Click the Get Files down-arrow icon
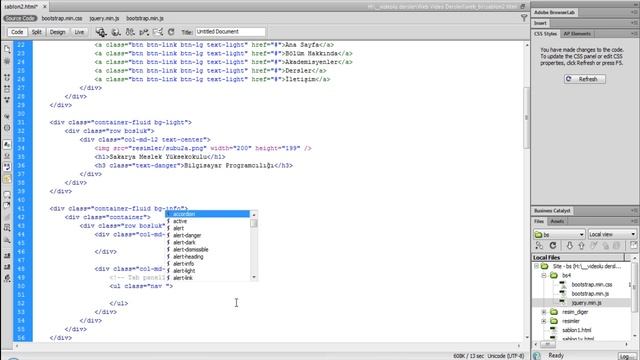Image resolution: width=640 pixels, height=360 pixels. (569, 245)
